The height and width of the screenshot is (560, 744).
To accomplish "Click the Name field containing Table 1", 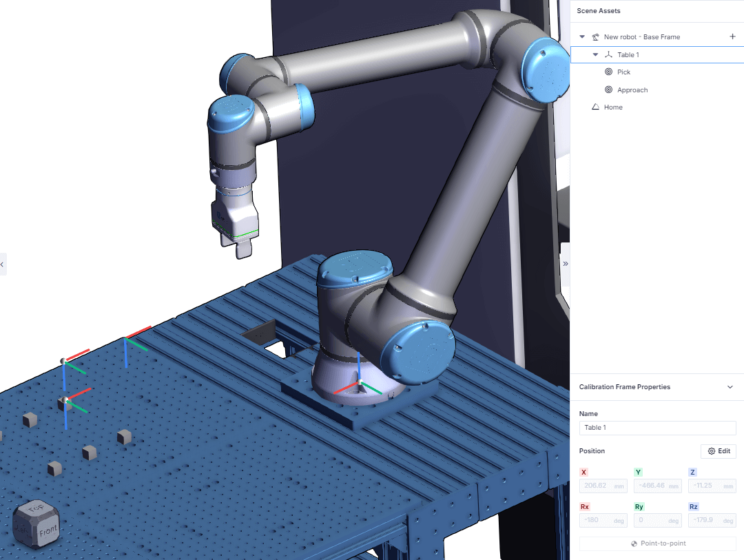I will click(x=657, y=428).
